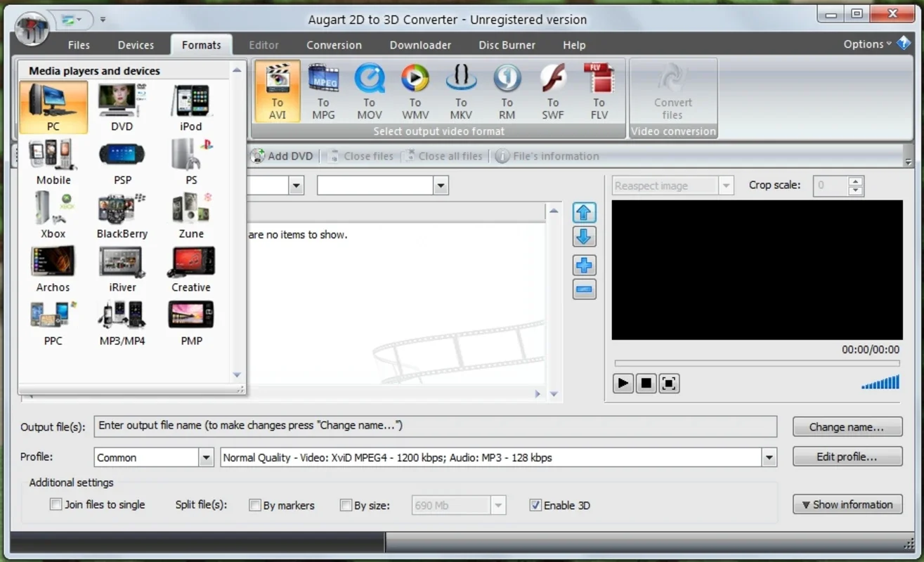Screen dimensions: 924x562
Task: Open the Disc Burner tab
Action: [x=507, y=45]
